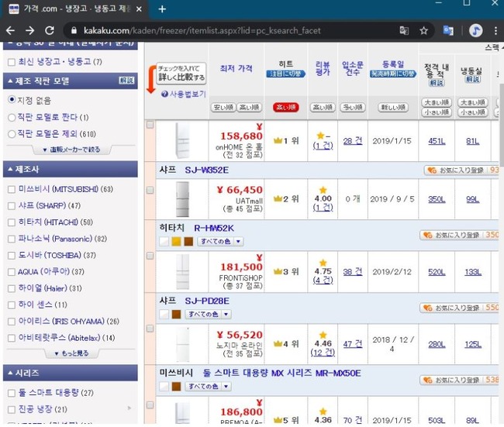Select the brown color swatch for 샤프 SJ-PD28E
504x427 pixels.
(x=176, y=314)
